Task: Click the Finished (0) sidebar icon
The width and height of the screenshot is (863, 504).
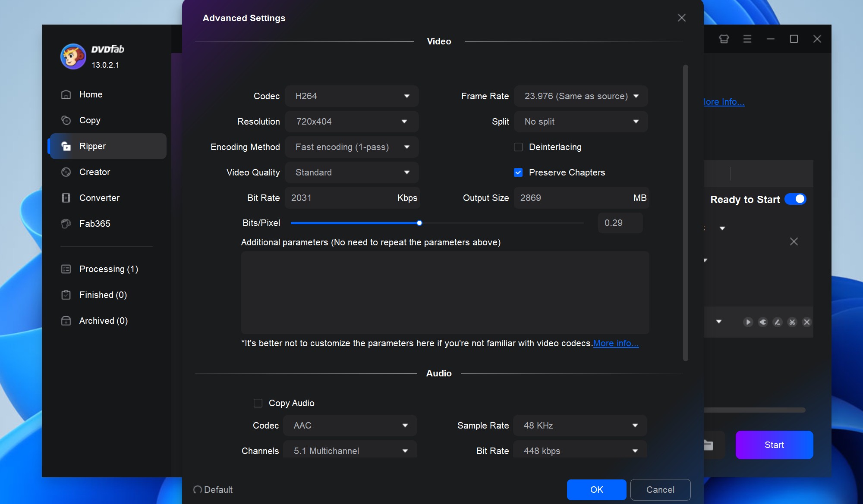Action: (66, 294)
